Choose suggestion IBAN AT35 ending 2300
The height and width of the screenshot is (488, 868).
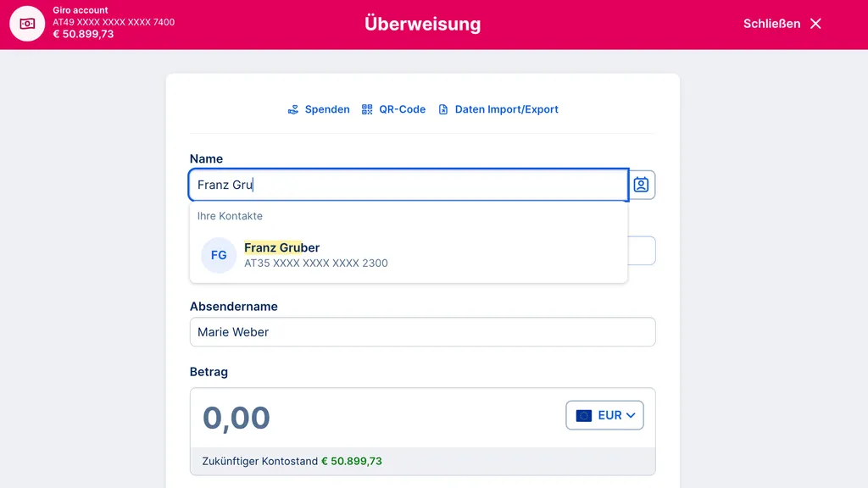[x=316, y=263]
